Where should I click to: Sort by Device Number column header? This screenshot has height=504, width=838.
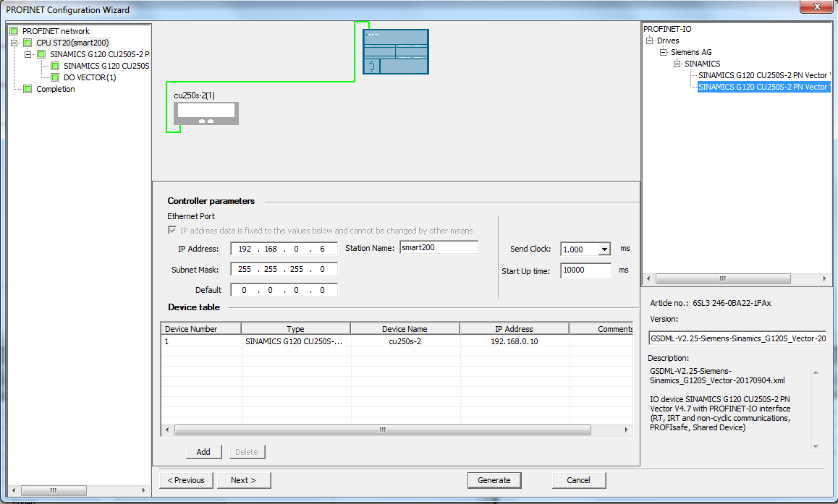click(x=201, y=329)
